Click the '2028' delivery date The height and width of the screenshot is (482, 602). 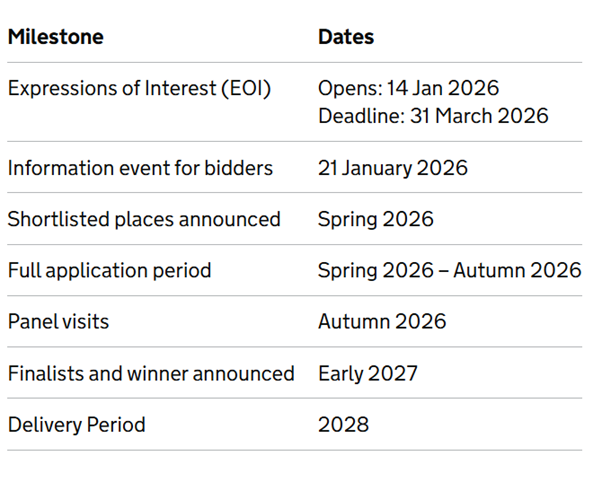coord(343,424)
